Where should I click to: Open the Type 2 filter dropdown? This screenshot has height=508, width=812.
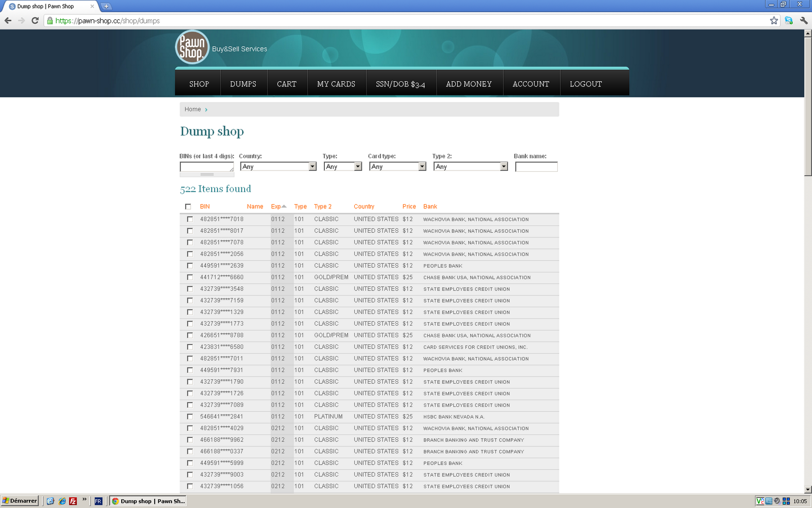[470, 167]
